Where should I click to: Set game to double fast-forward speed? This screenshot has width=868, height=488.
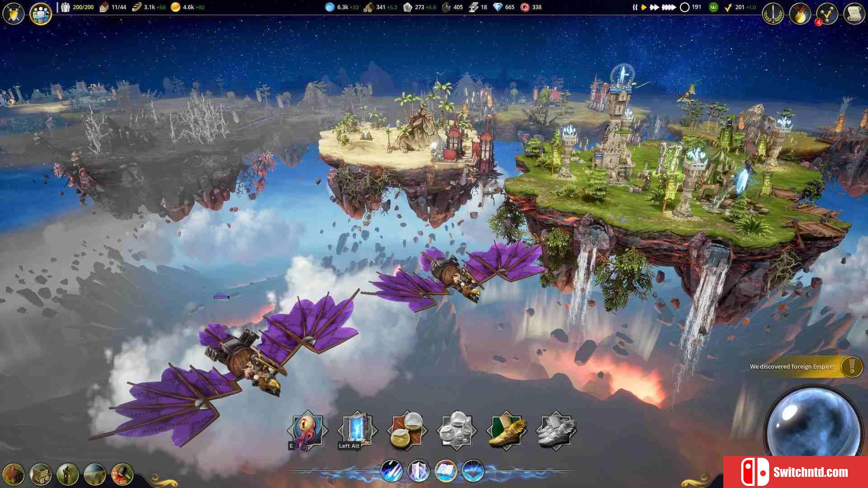coord(654,7)
